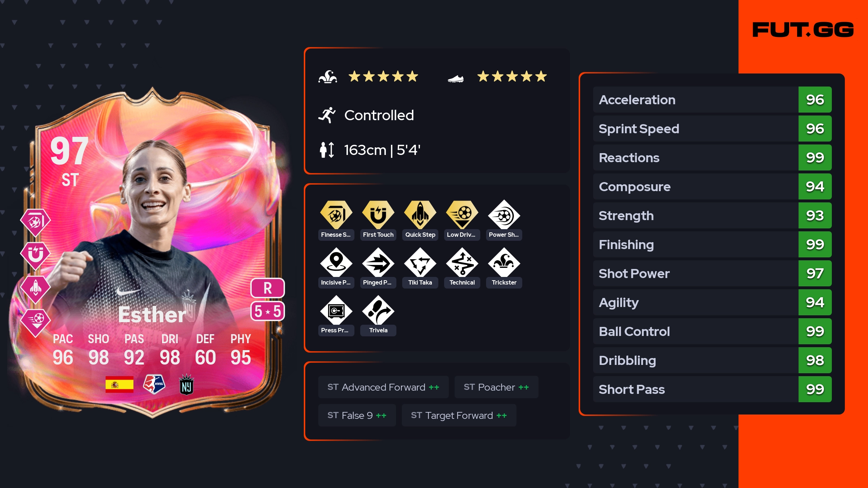Select the Trivela playstyle icon
This screenshot has height=488, width=868.
point(378,311)
